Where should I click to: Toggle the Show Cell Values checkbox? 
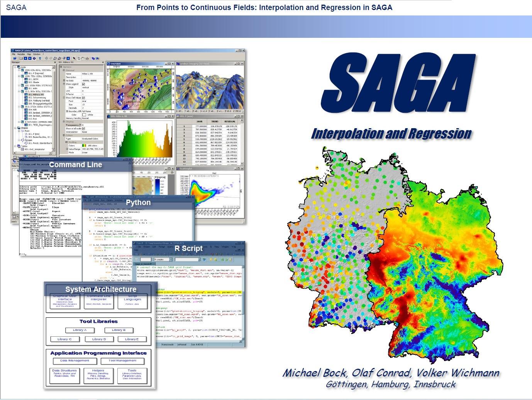point(83,98)
